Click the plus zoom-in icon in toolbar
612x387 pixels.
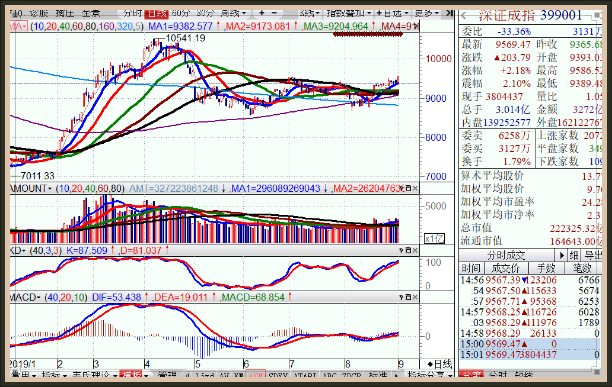[262, 13]
